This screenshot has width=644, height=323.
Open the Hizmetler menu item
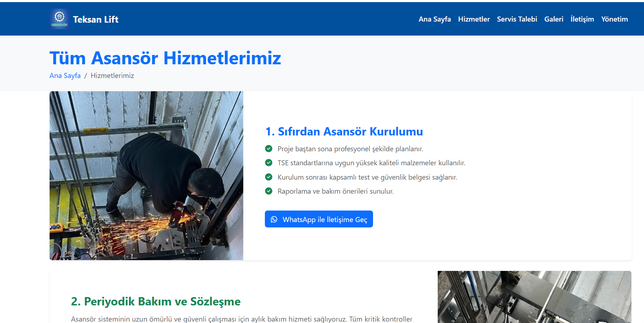click(x=474, y=19)
